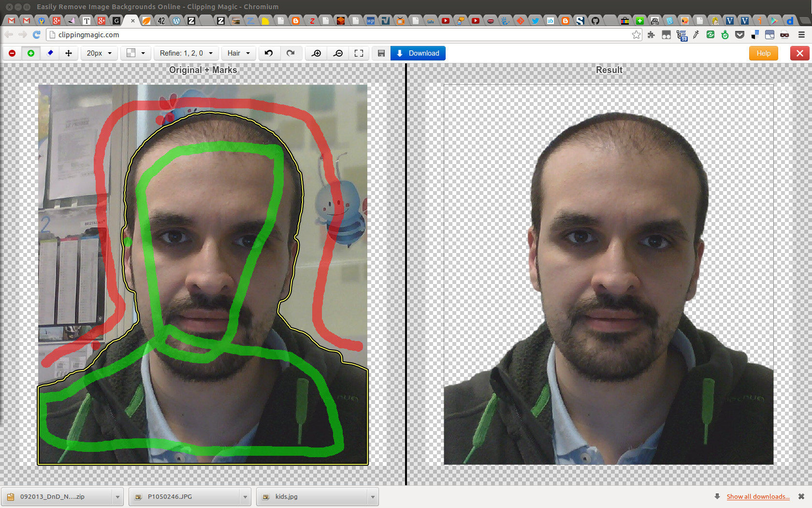The image size is (812, 508).
Task: Open the Hair dropdown menu
Action: click(239, 53)
